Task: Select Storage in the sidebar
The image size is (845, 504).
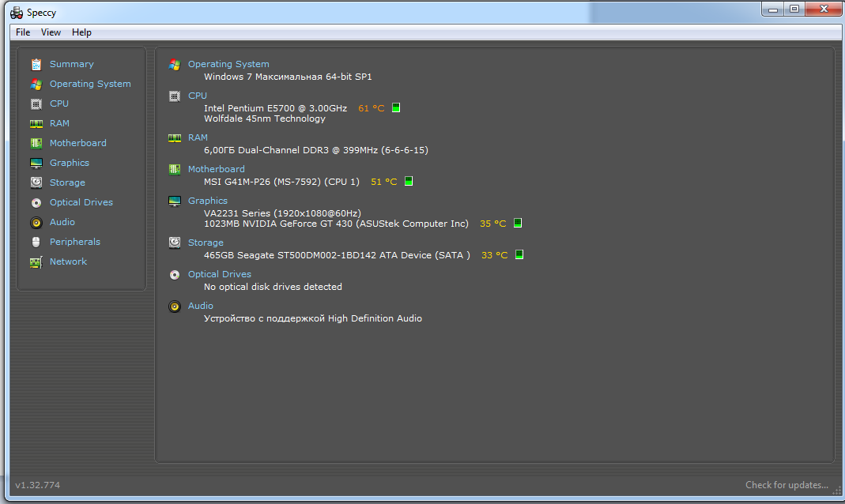Action: pos(67,182)
